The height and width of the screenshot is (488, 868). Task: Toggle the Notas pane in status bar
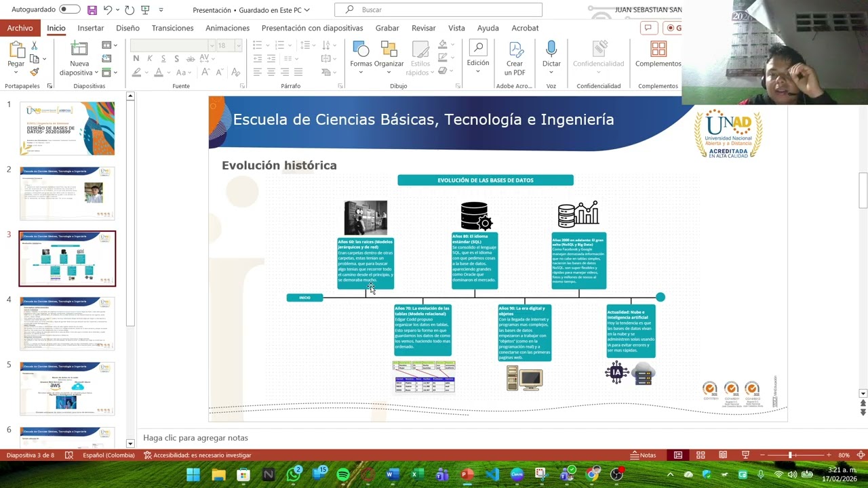tap(644, 455)
